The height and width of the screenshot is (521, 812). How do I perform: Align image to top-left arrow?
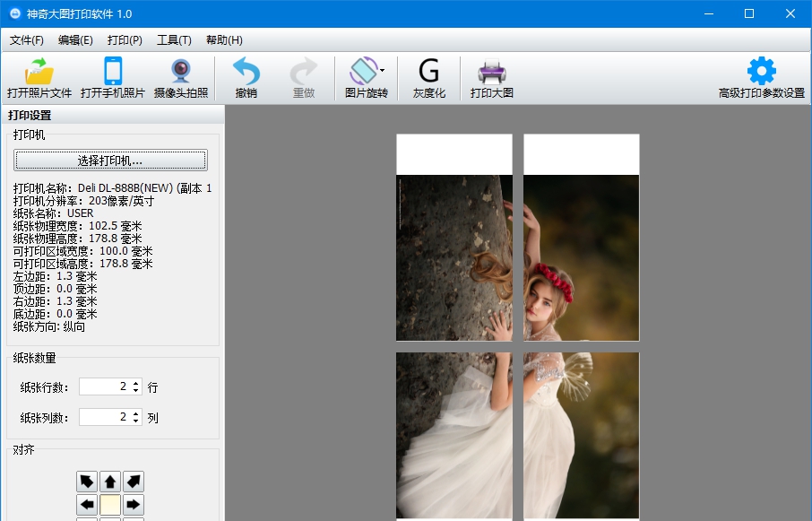(x=87, y=482)
